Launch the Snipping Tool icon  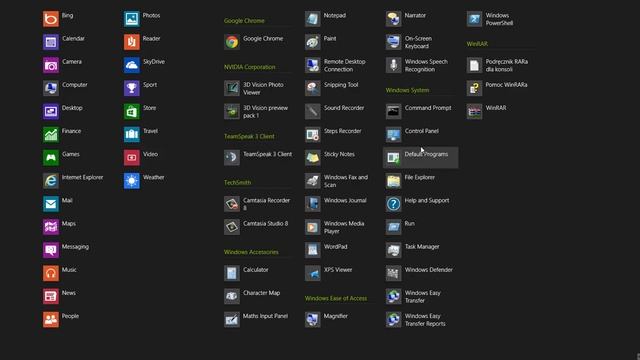313,88
